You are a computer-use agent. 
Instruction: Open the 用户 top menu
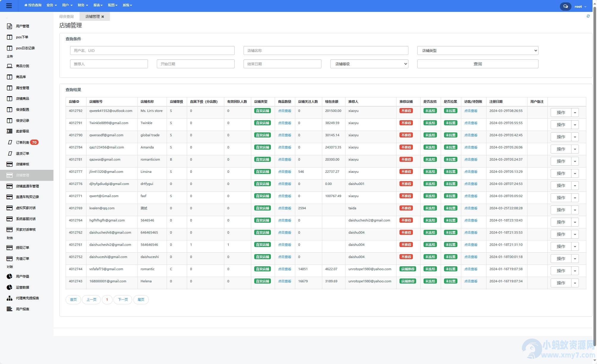tap(67, 5)
